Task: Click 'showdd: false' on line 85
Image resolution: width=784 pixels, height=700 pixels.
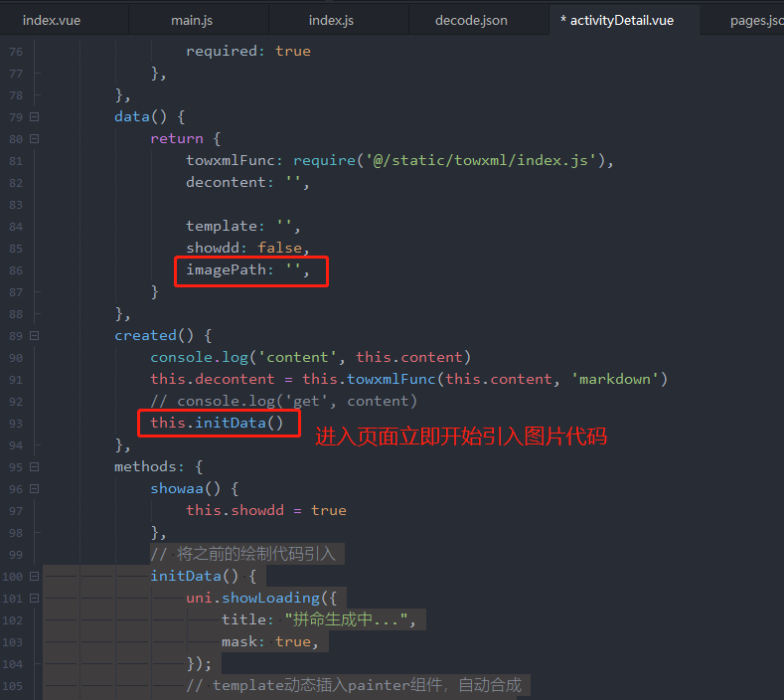Action: pos(244,248)
